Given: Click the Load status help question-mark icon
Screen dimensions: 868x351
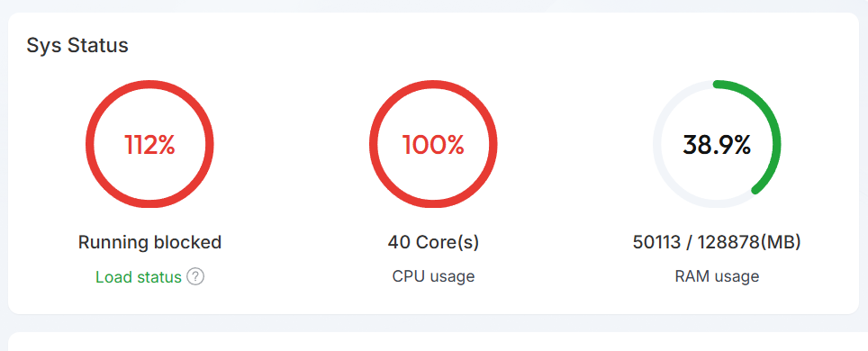Looking at the screenshot, I should (x=195, y=277).
